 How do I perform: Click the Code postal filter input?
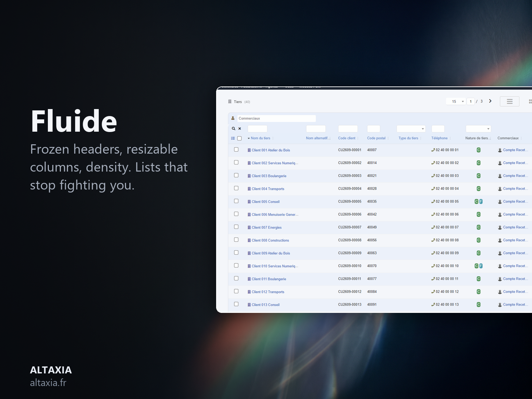click(373, 129)
